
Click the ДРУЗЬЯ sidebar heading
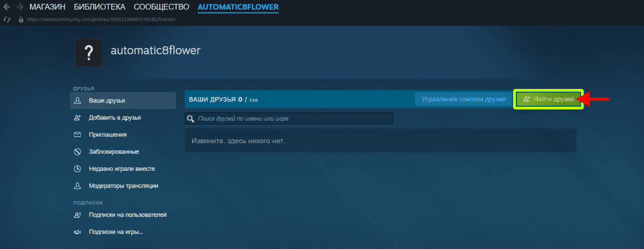pos(84,88)
